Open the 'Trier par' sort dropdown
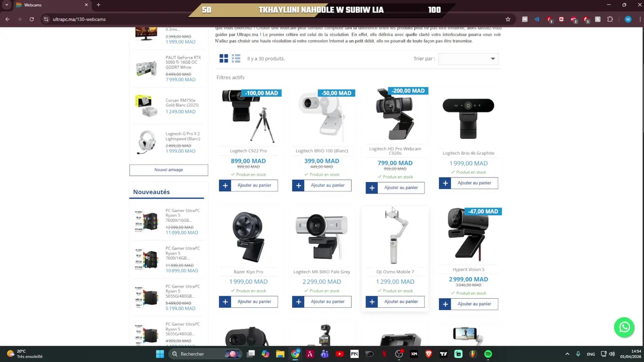The image size is (644, 362). (x=468, y=59)
